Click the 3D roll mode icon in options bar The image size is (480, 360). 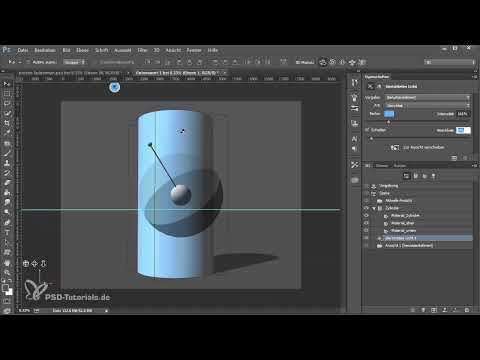pyautogui.click(x=332, y=62)
